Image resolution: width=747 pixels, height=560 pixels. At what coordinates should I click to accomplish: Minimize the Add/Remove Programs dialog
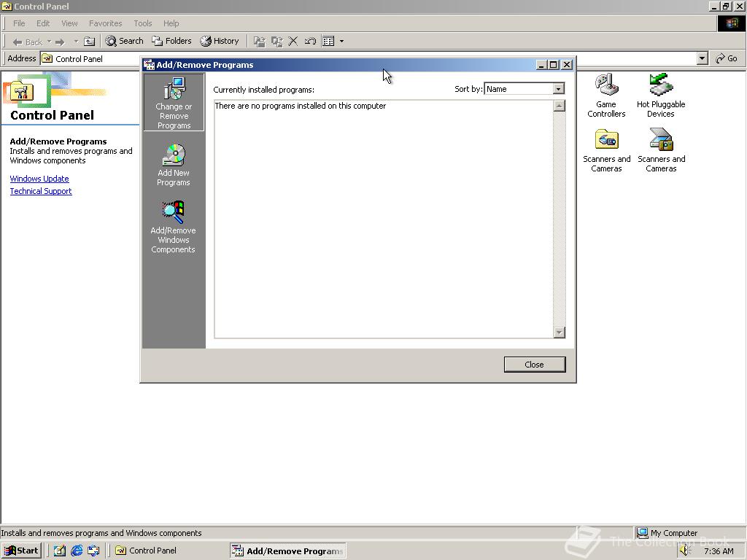[541, 65]
